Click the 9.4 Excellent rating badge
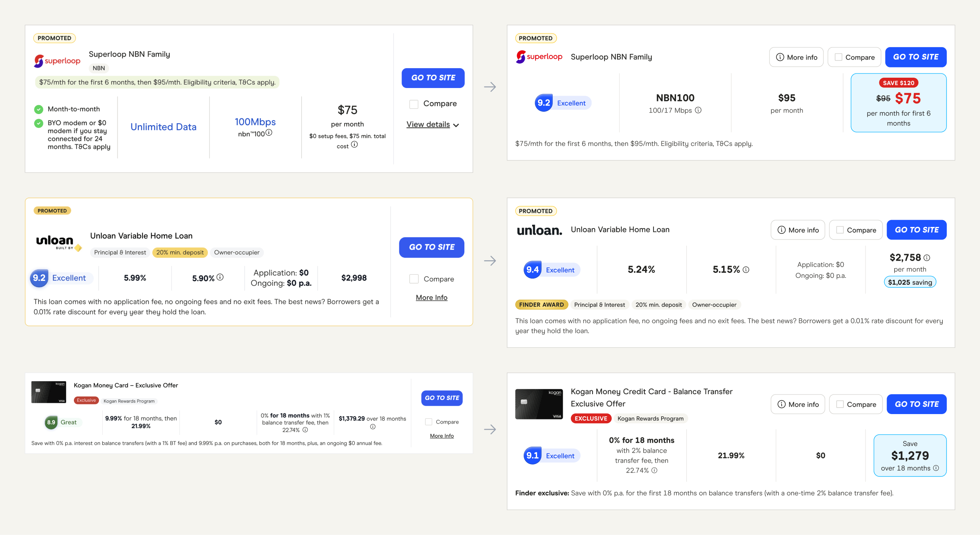 552,270
